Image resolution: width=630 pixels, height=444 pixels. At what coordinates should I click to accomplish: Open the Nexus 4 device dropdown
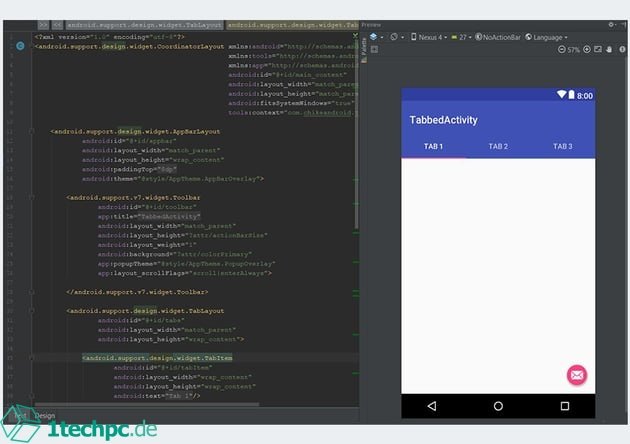point(429,37)
